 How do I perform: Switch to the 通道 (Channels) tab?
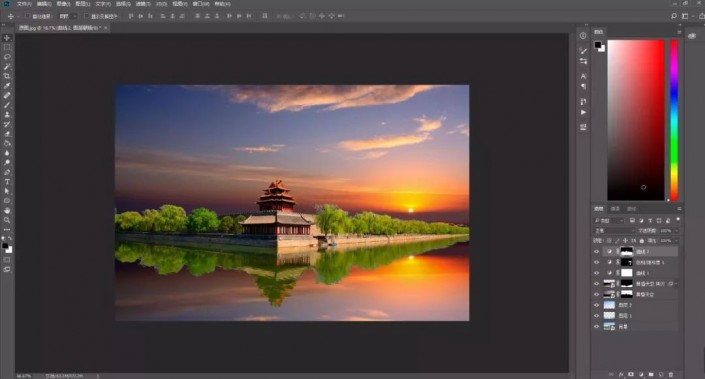pos(615,209)
